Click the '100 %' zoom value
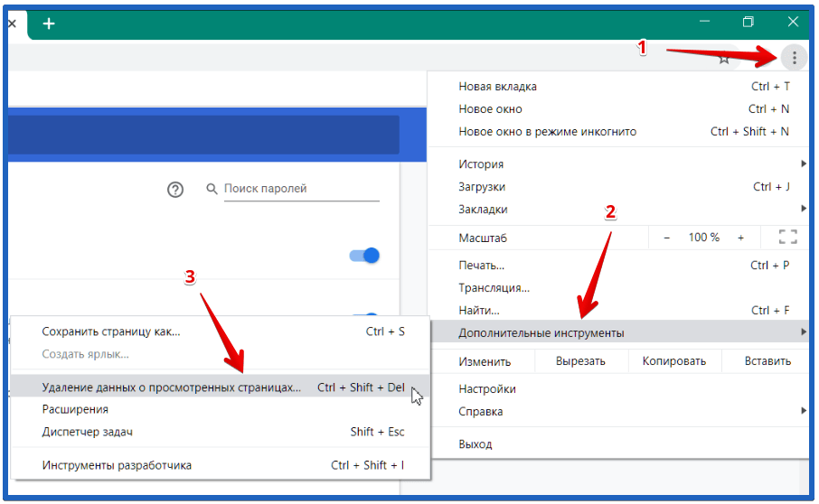This screenshot has height=504, width=819. tap(703, 238)
